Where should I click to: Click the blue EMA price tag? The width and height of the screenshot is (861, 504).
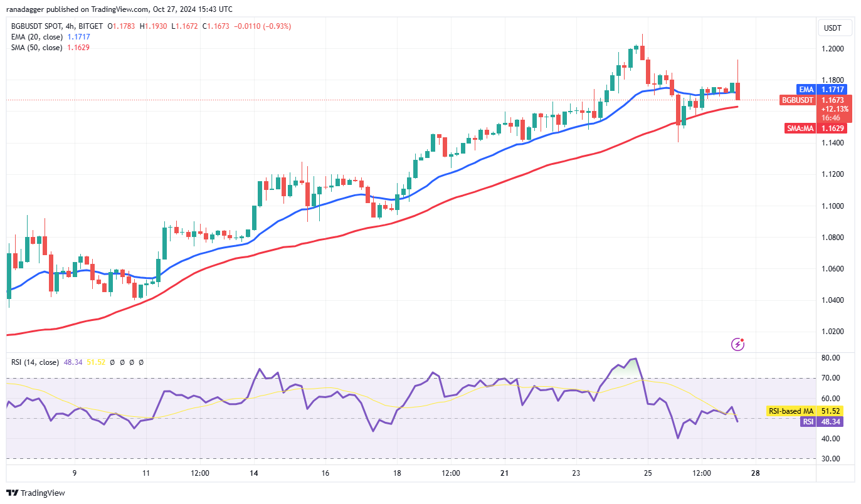coord(806,90)
